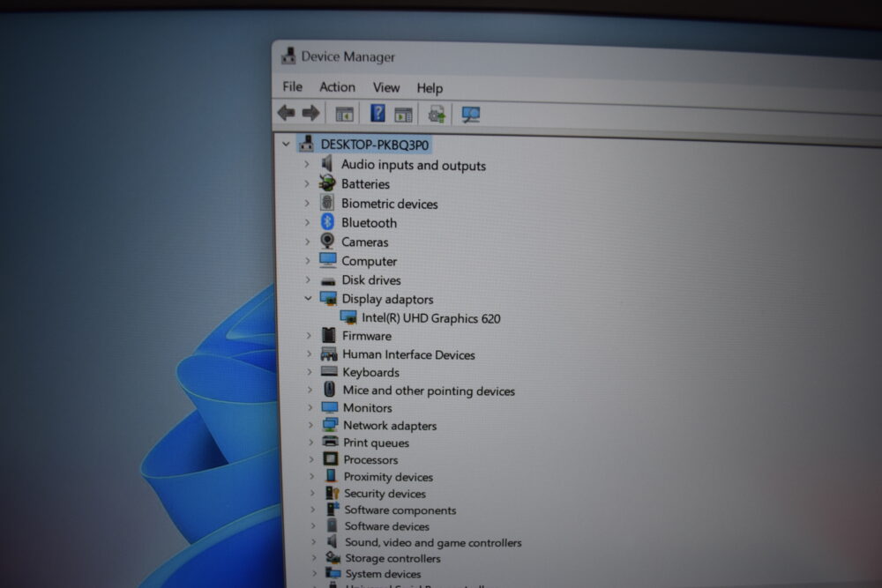Click the Security devices key icon
Viewport: 882px width, 588px height.
333,493
